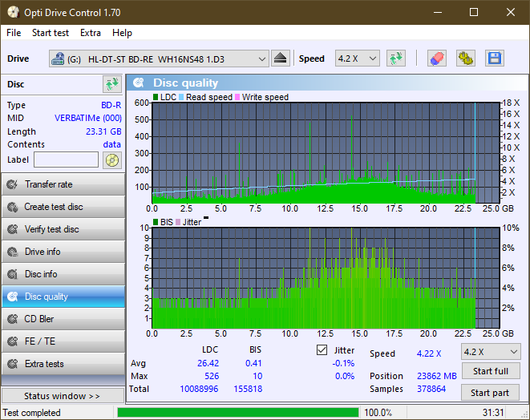530x420 pixels.
Task: Click the BIS average value 0.41
Action: click(253, 363)
